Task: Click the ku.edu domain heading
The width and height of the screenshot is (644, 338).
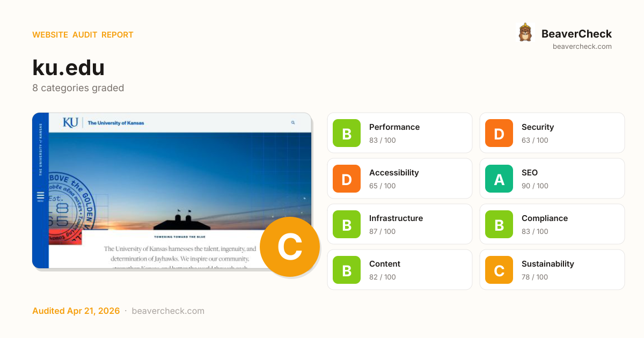Action: 68,68
